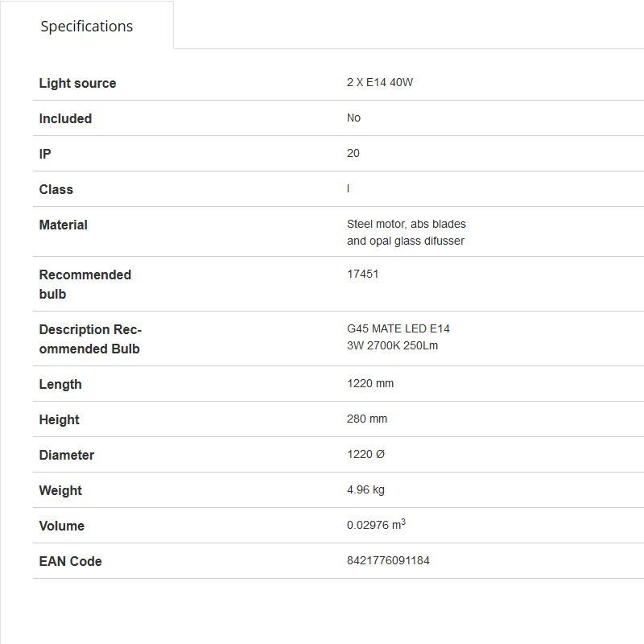Select the G45 MATE LED E14 description

[398, 328]
